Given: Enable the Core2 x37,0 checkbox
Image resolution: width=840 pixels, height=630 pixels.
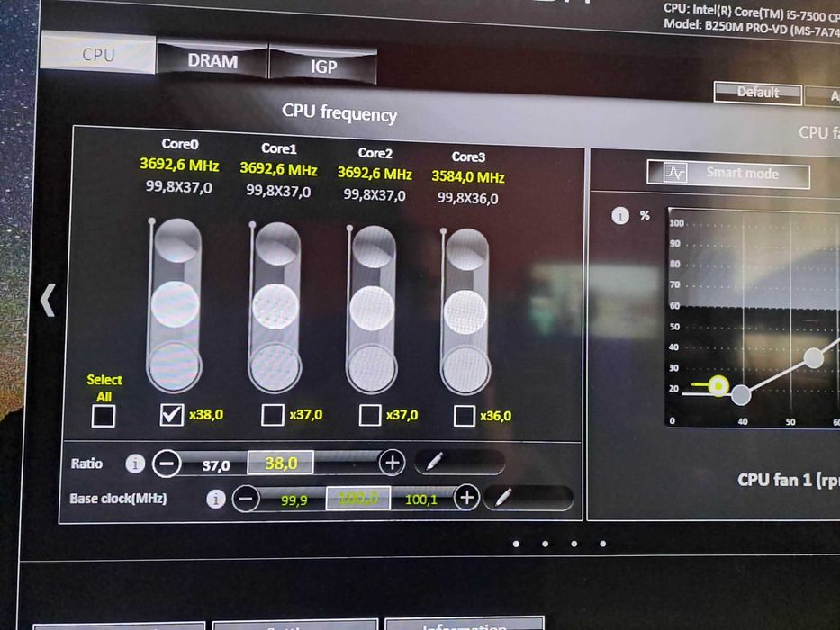Looking at the screenshot, I should tap(370, 415).
